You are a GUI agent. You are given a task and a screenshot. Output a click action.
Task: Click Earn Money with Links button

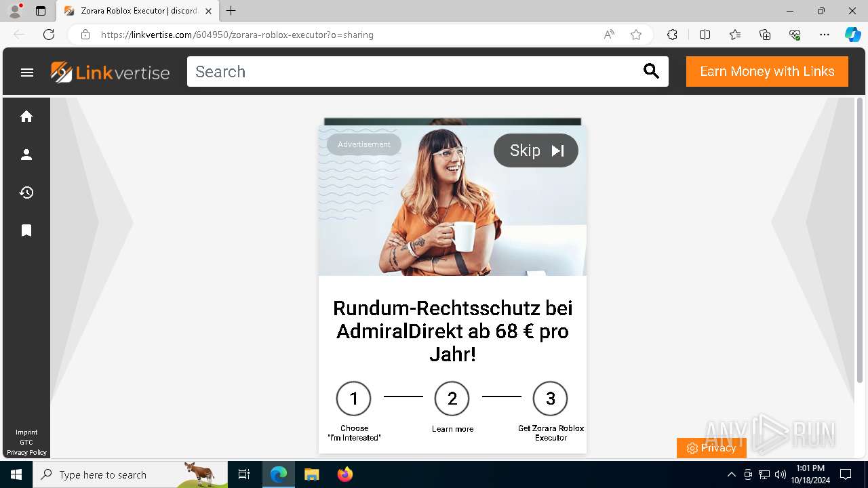[x=767, y=71]
